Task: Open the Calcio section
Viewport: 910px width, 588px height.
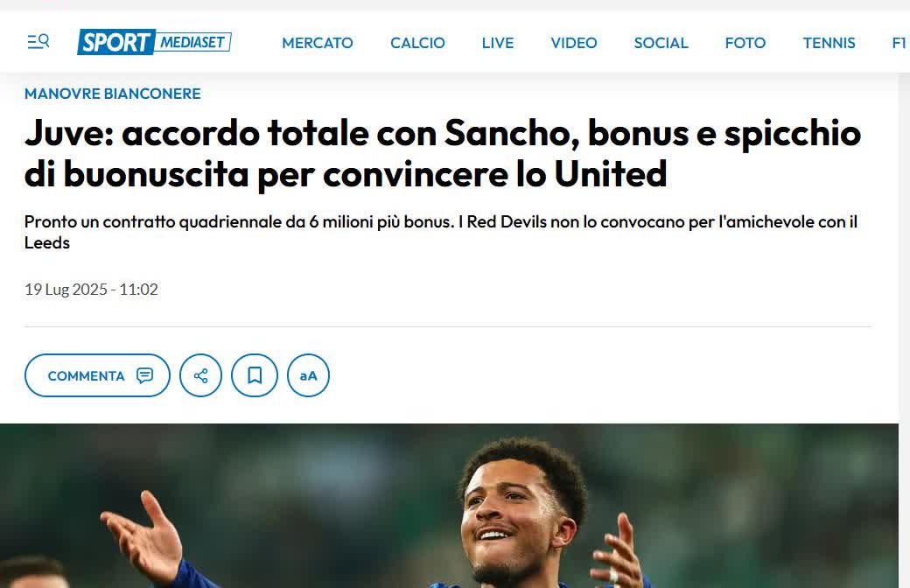Action: tap(417, 43)
